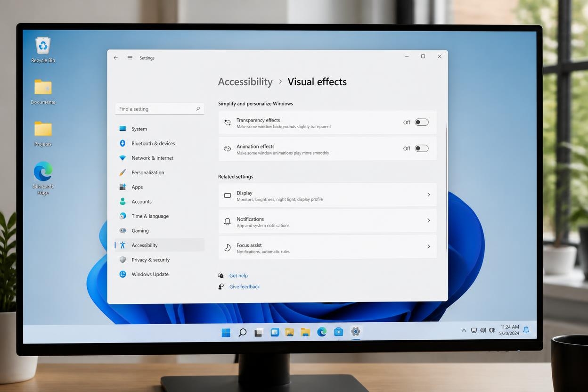Open notification center bell in tray
Image resolution: width=588 pixels, height=392 pixels.
(x=526, y=330)
